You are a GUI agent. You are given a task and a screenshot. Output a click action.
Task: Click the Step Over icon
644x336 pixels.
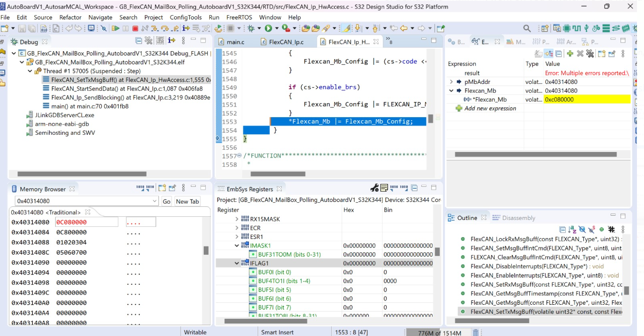(x=165, y=28)
